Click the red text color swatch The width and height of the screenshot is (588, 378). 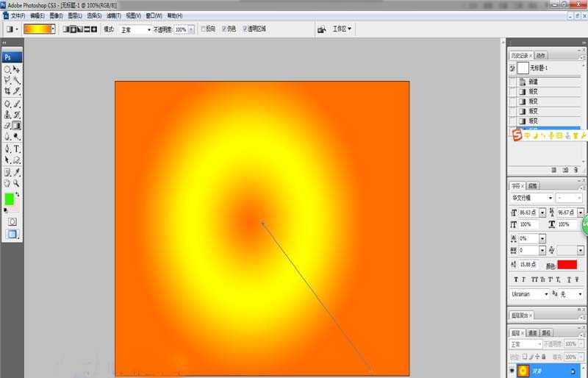[567, 264]
